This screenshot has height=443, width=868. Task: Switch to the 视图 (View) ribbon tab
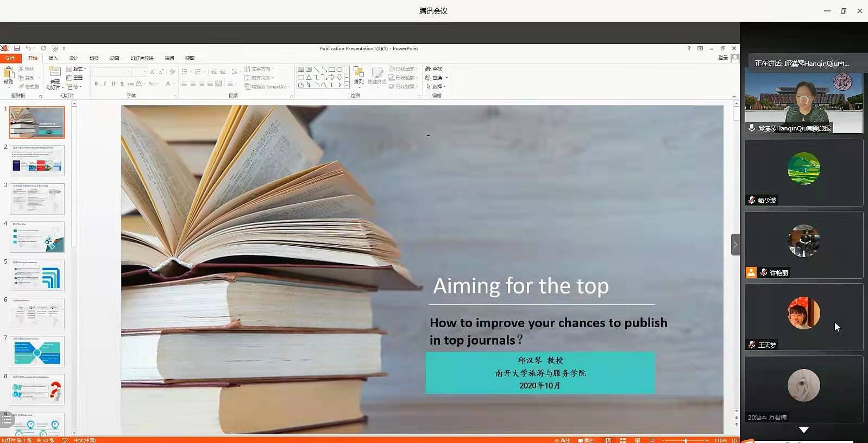(190, 58)
